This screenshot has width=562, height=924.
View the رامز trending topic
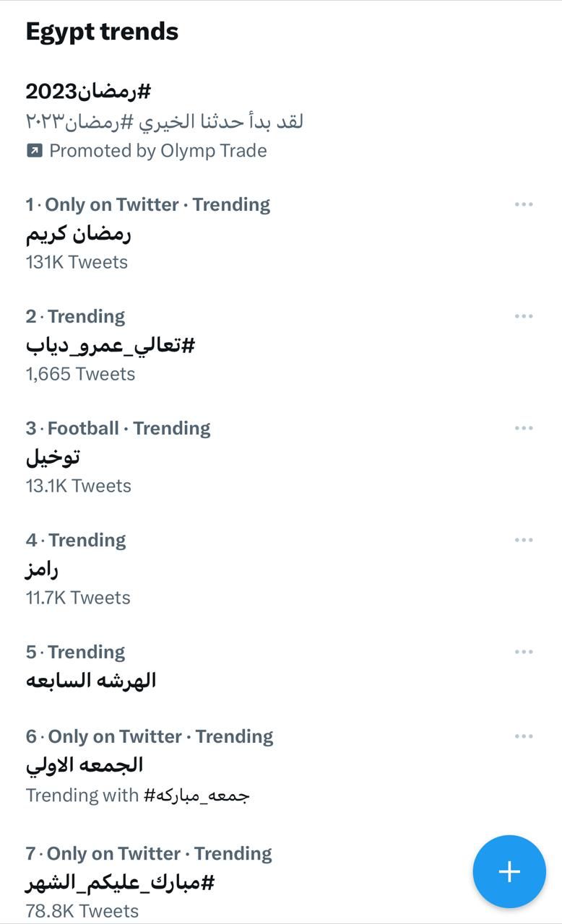point(42,570)
